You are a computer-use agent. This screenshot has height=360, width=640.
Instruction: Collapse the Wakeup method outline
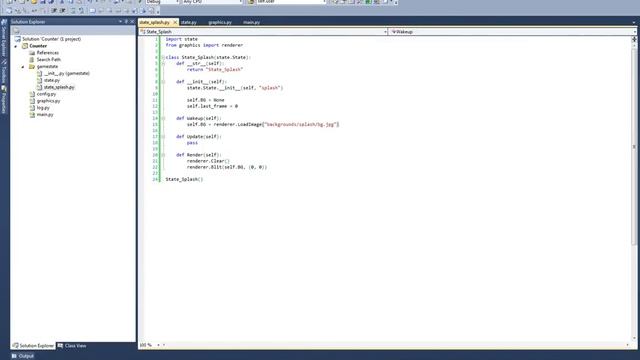click(x=163, y=118)
